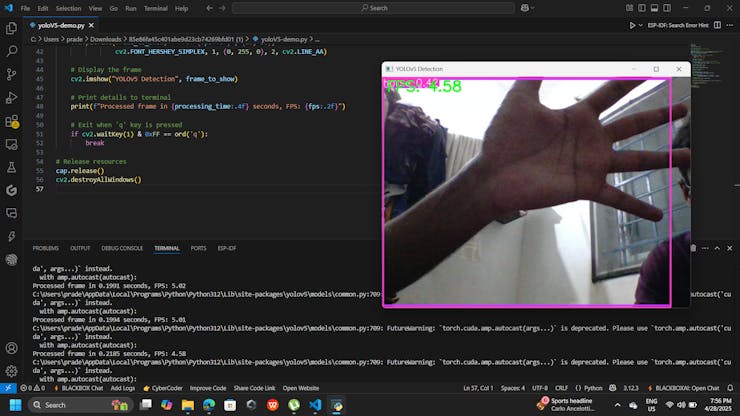The width and height of the screenshot is (740, 416).
Task: Click the editor minimap code overview
Action: (706, 64)
